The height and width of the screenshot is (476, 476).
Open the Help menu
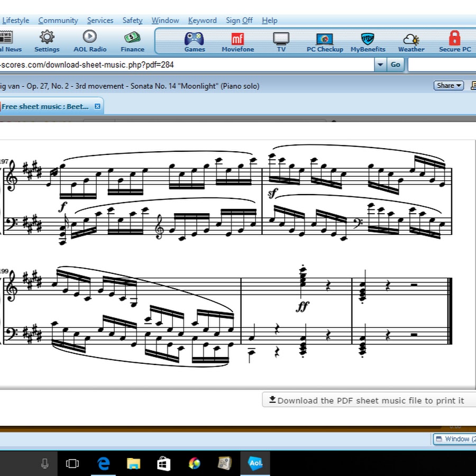click(x=270, y=20)
